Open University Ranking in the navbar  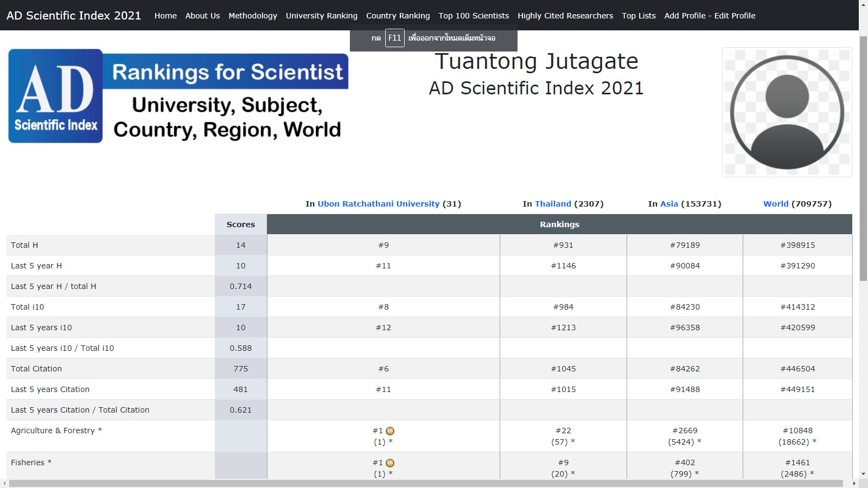[322, 16]
